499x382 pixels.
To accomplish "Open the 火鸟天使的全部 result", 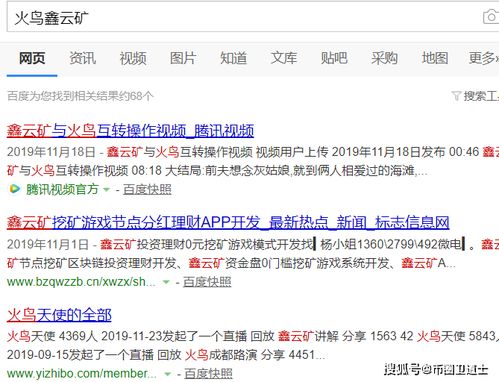I will [59, 315].
